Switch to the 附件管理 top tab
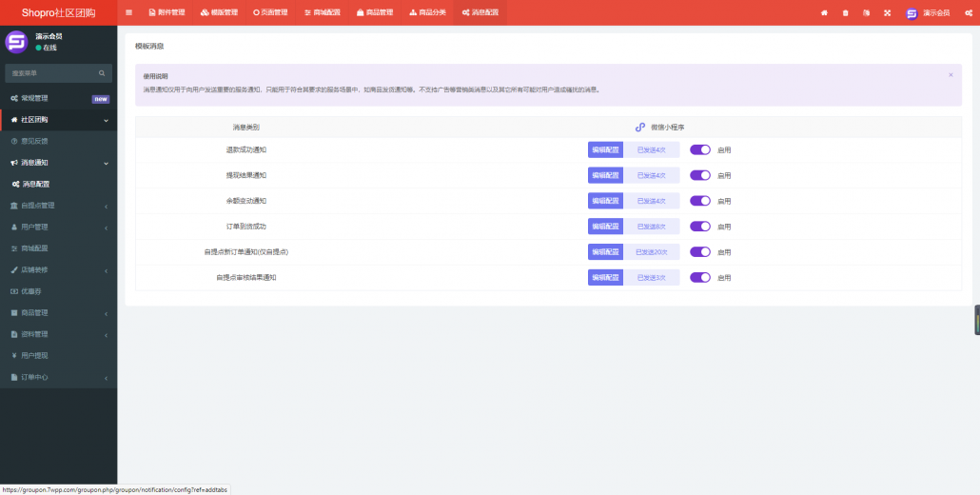This screenshot has width=980, height=495. coord(167,13)
